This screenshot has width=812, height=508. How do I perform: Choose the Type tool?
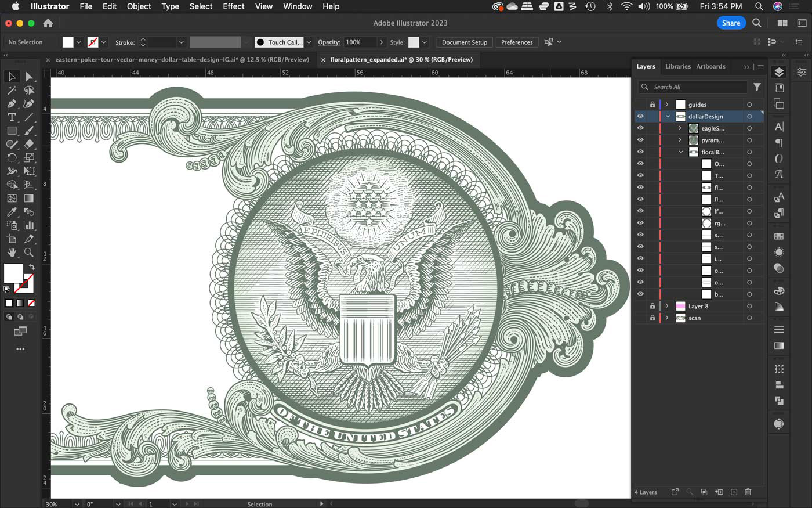(12, 117)
